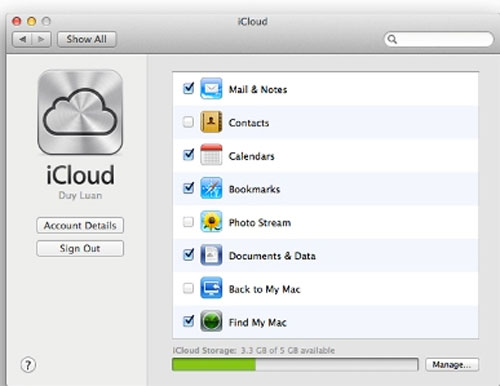Click the Sign Out button
This screenshot has height=386, width=500.
pos(80,248)
